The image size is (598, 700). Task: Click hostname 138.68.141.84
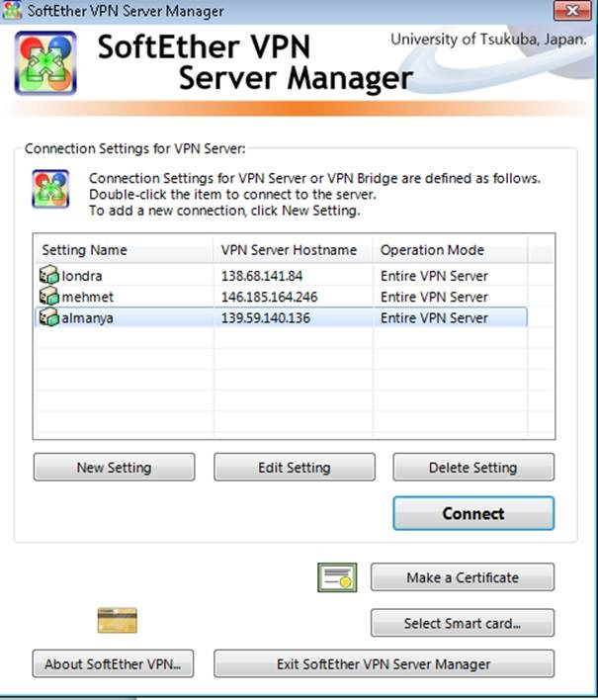point(262,276)
